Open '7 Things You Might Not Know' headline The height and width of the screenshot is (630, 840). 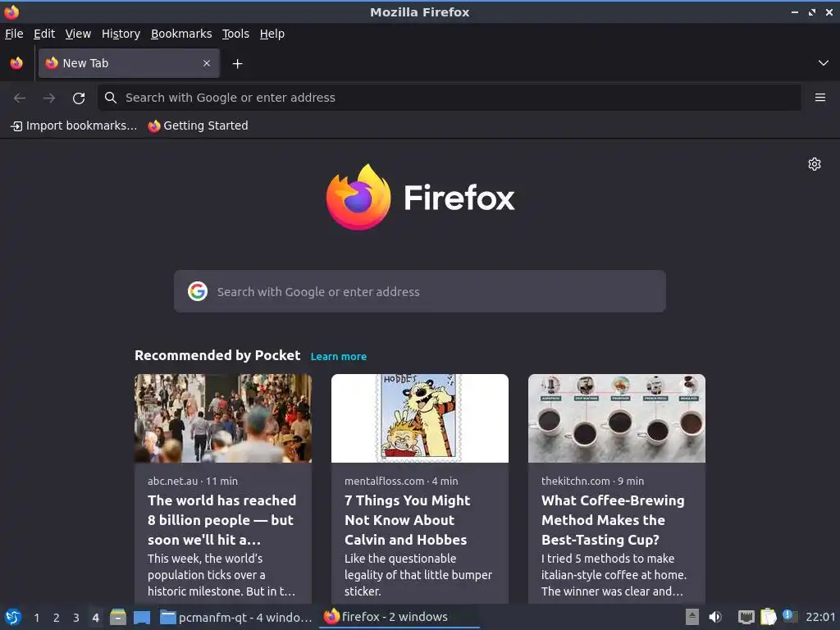click(407, 520)
